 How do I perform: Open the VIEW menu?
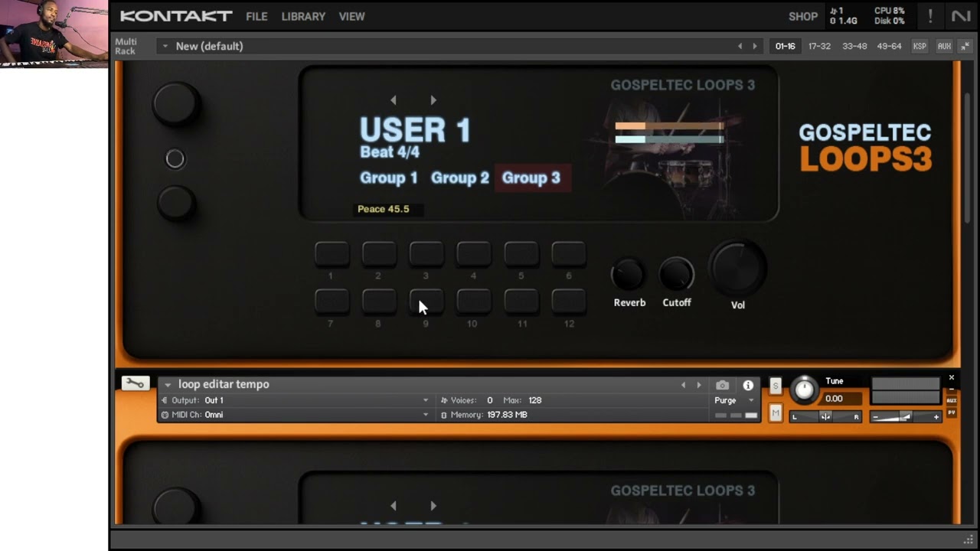pos(351,16)
